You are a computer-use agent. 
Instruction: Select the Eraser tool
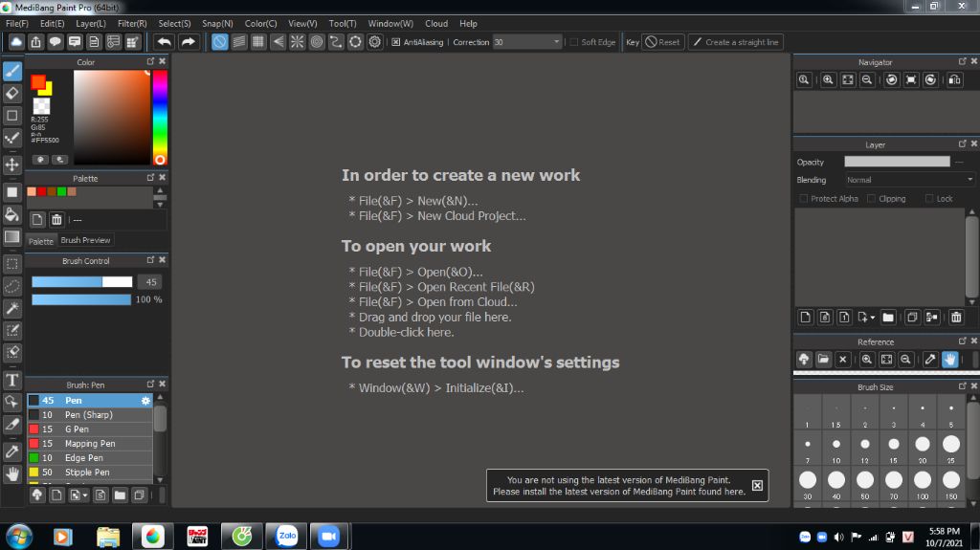[11, 93]
